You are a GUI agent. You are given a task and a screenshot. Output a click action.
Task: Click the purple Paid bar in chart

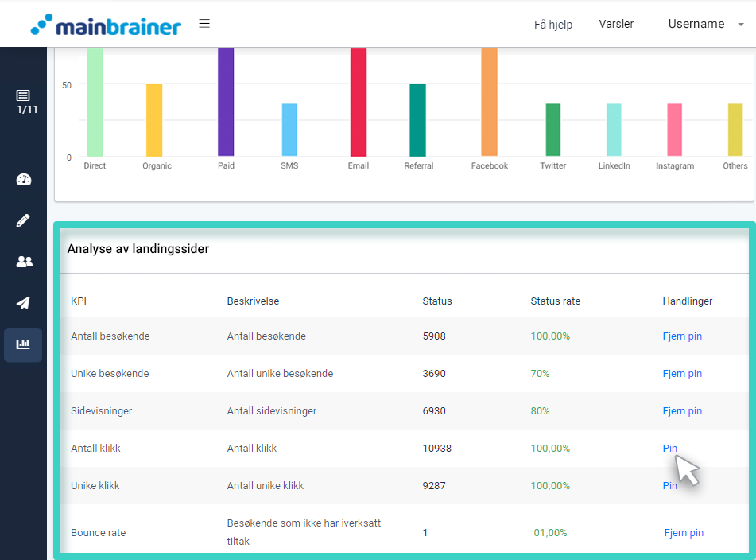(x=226, y=102)
